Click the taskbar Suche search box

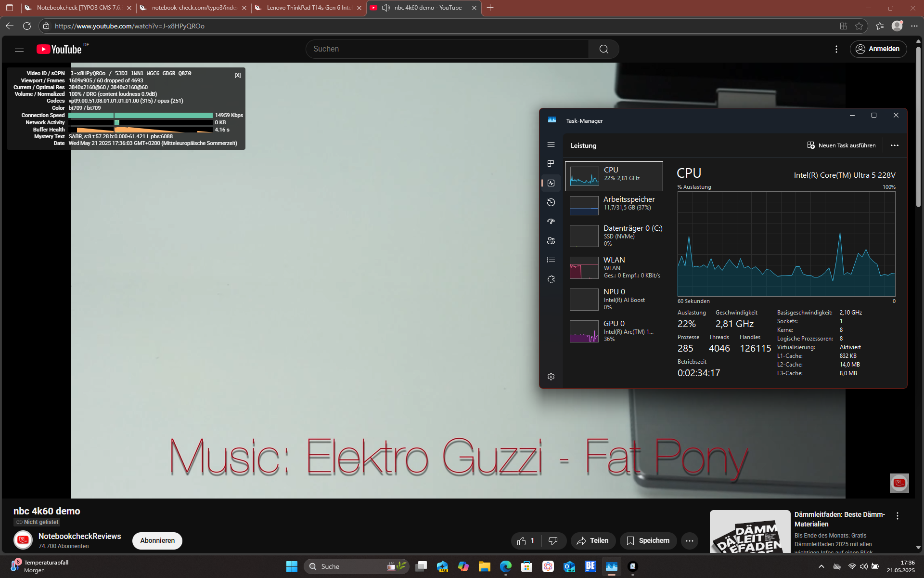click(x=356, y=566)
